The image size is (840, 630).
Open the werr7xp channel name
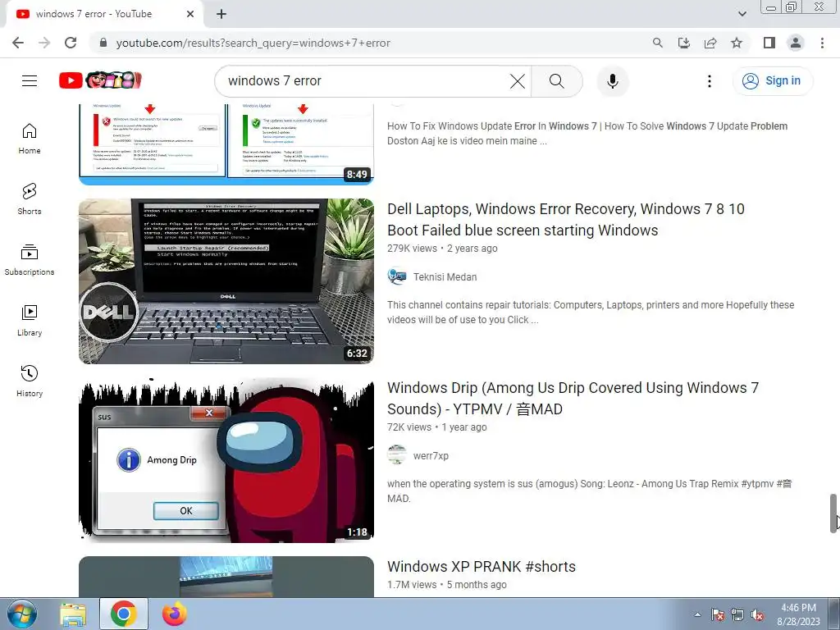coord(431,456)
